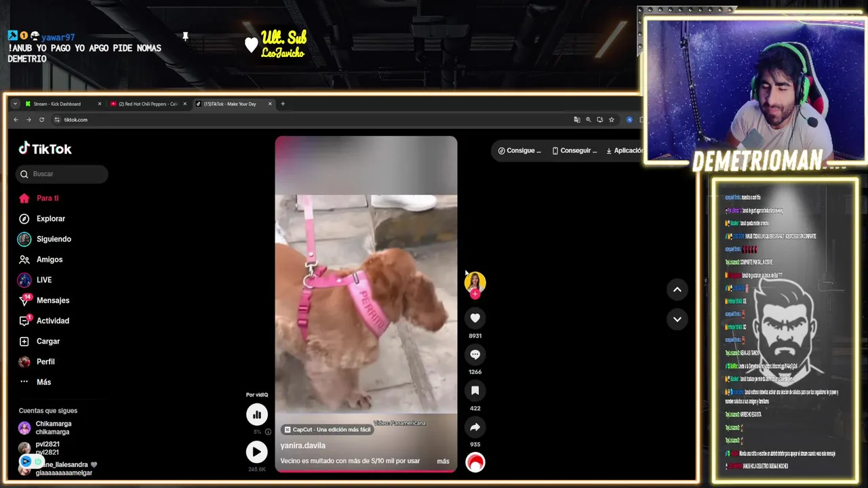Switch to the Stream - Kick Dashboard tab

62,104
